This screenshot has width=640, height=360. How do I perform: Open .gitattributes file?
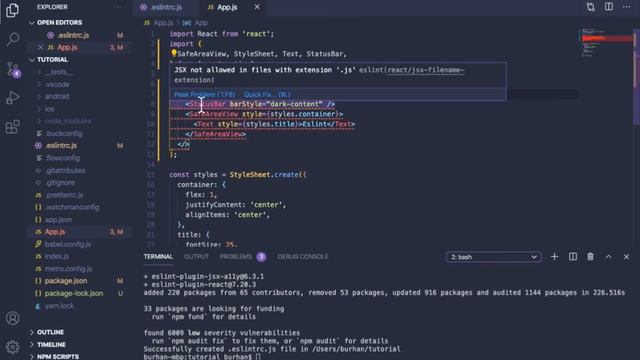pos(65,170)
